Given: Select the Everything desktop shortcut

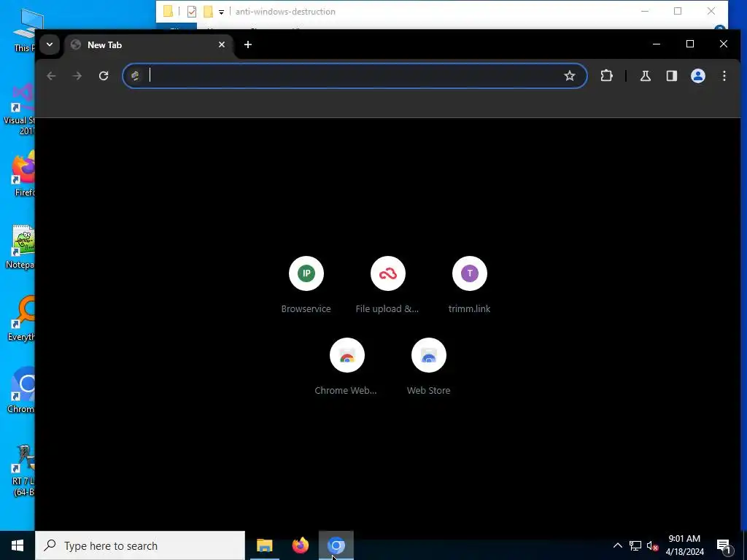Looking at the screenshot, I should click(20, 319).
